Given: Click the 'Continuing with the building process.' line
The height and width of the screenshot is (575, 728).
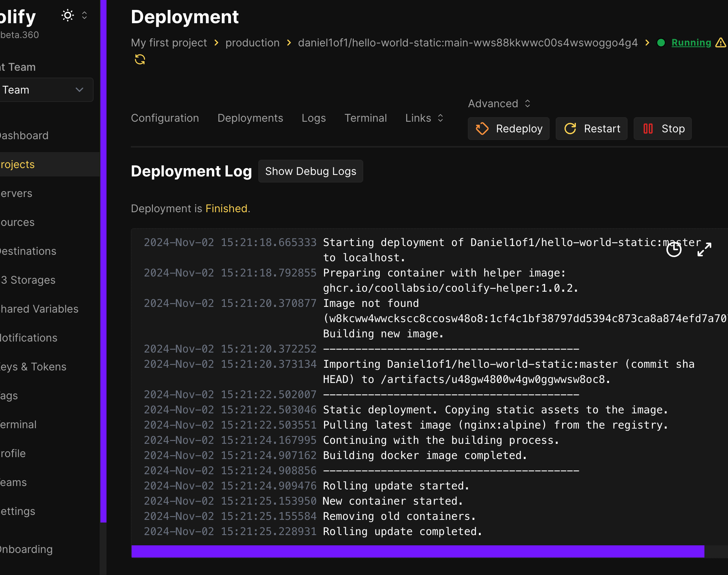Looking at the screenshot, I should tap(441, 440).
